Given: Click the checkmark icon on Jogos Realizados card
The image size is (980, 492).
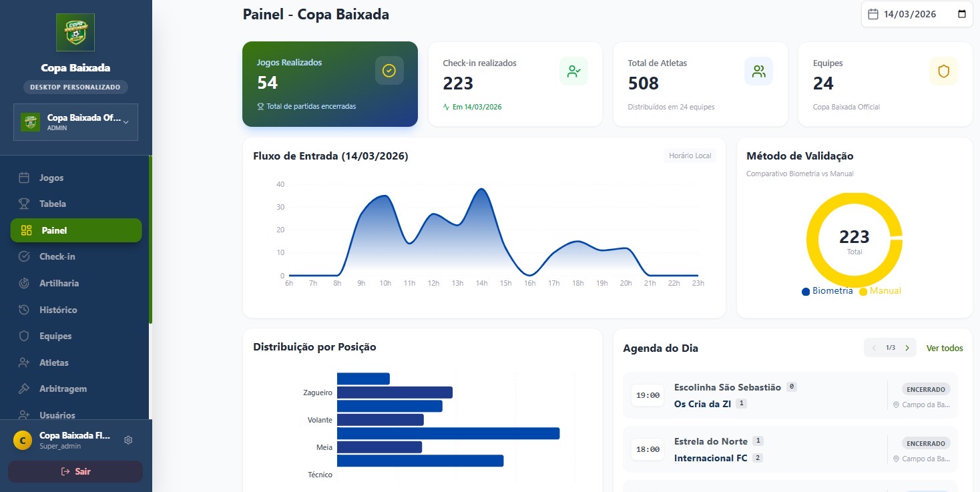Looking at the screenshot, I should click(389, 70).
